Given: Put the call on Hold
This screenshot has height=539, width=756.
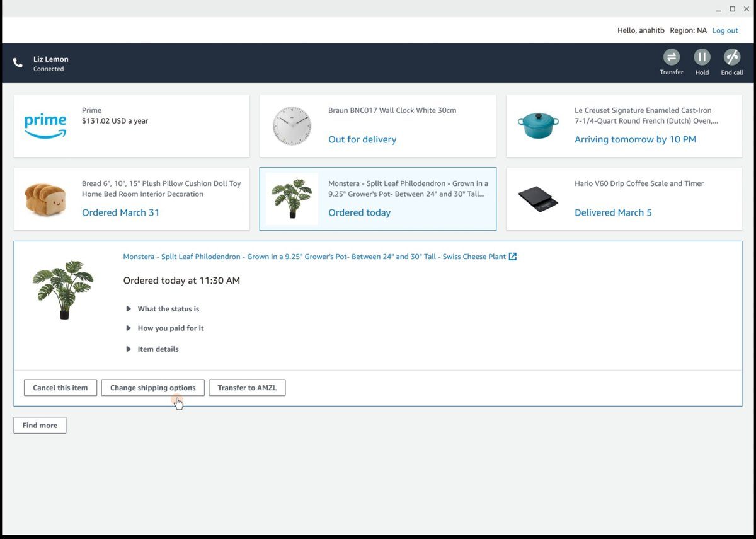Looking at the screenshot, I should pos(702,57).
